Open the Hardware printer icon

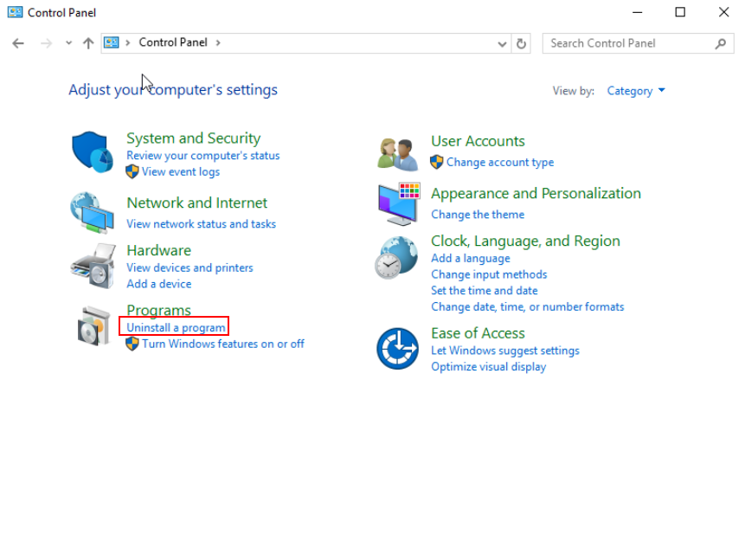tap(93, 265)
